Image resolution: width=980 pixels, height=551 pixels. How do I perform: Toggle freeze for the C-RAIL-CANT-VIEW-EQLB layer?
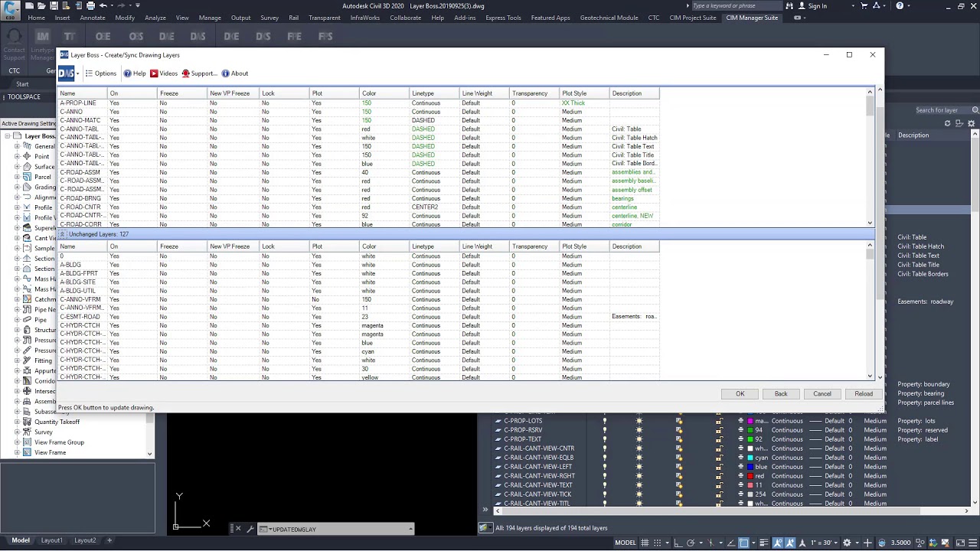[639, 458]
